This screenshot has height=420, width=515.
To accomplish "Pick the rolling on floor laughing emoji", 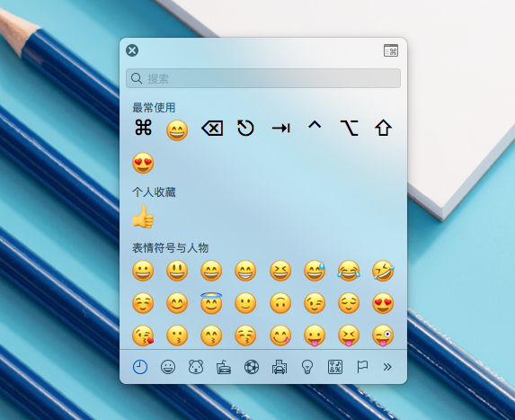I will click(x=383, y=271).
